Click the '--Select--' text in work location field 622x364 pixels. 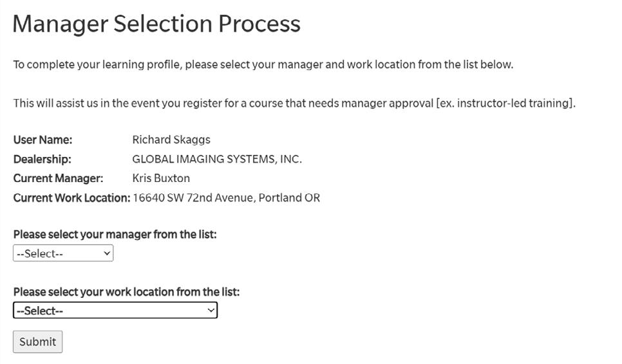[x=40, y=311]
